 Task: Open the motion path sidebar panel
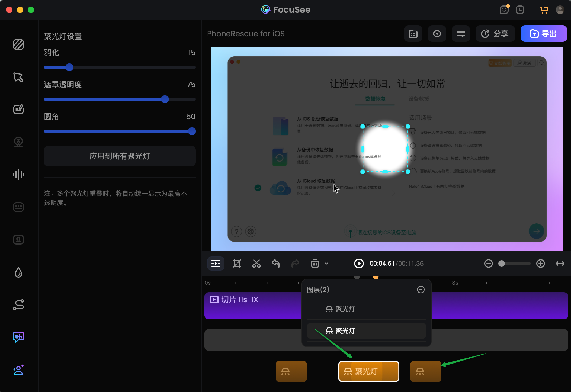pyautogui.click(x=18, y=305)
